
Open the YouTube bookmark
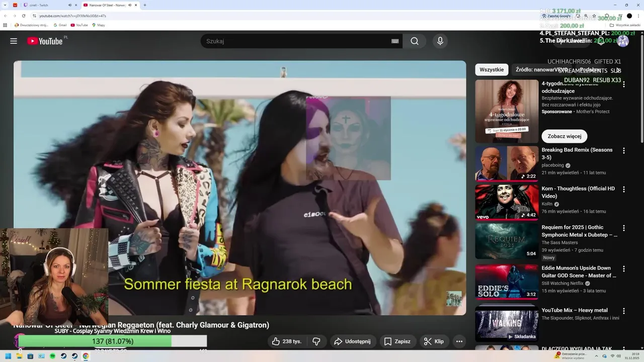coord(79,25)
